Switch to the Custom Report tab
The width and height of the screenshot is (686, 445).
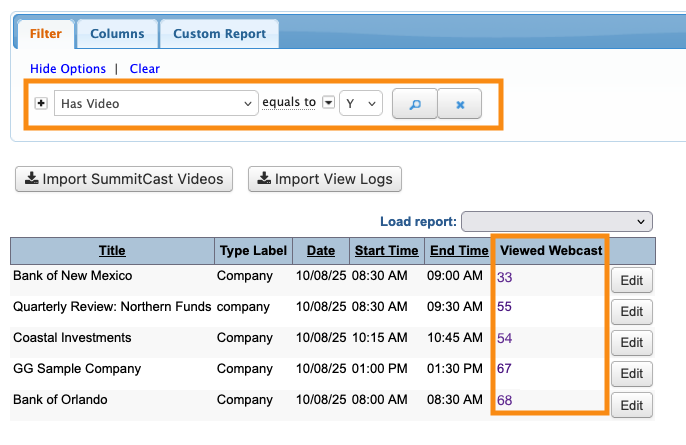click(x=219, y=34)
